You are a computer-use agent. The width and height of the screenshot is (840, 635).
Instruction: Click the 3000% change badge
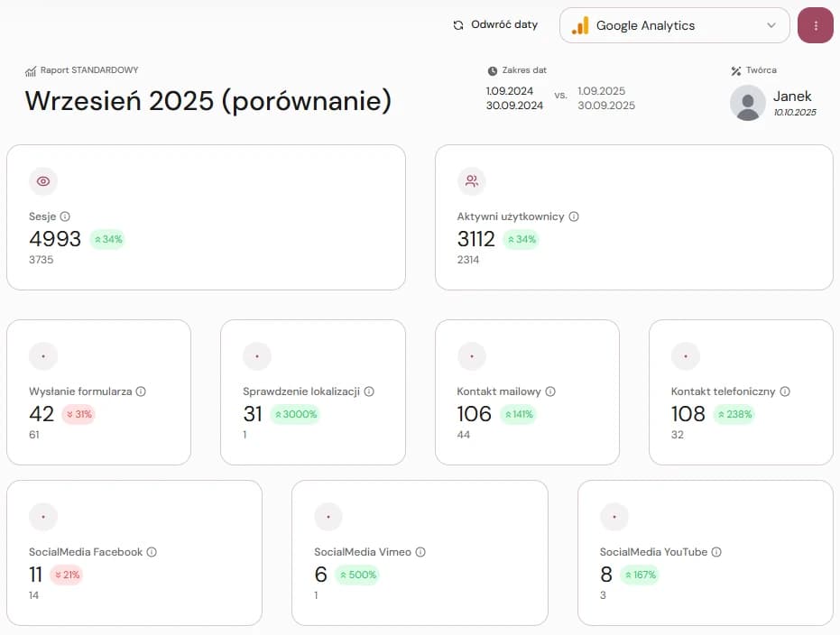[295, 415]
